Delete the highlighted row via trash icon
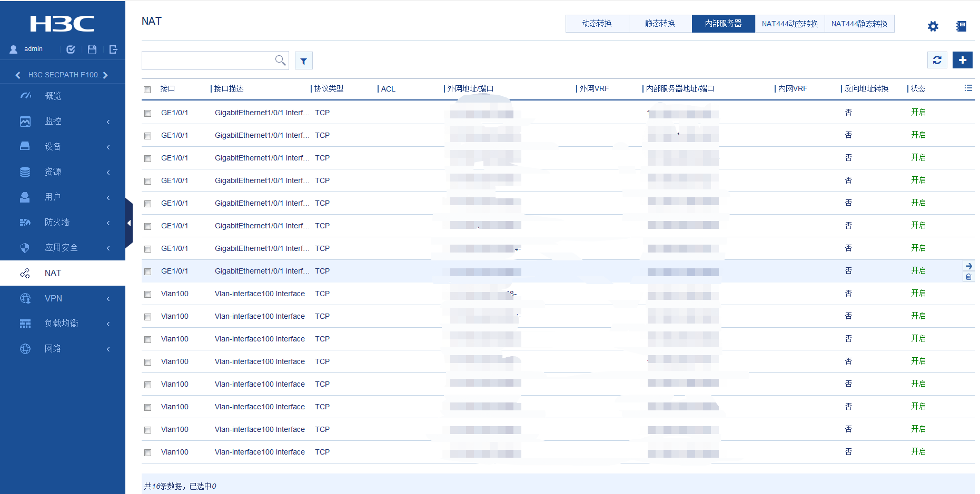The height and width of the screenshot is (494, 980). (968, 277)
